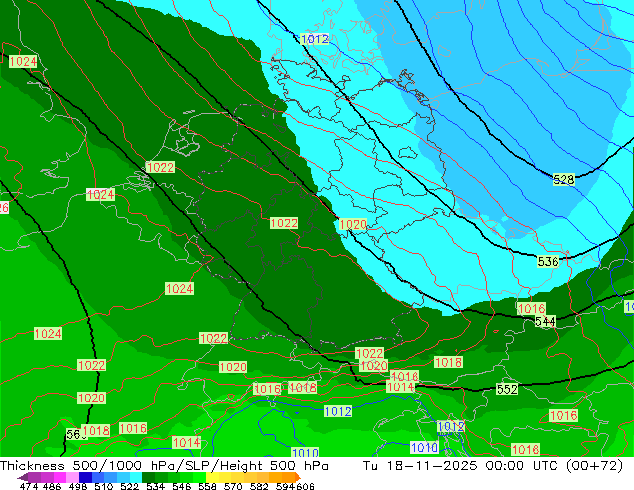Select the map title 'Thickness 500/1000 hPa/SLP/Height 500 hPa'
Image resolution: width=634 pixels, height=490 pixels.
point(164,466)
